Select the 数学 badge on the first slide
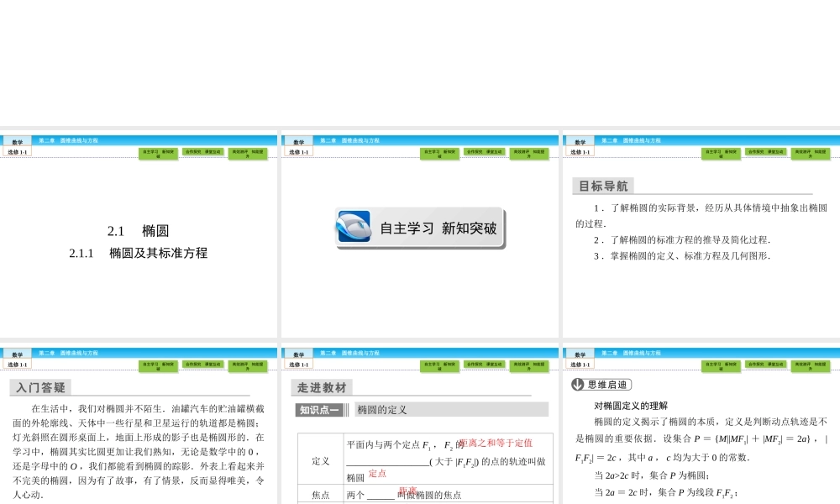Viewport: 840px width, 504px height. [16, 140]
